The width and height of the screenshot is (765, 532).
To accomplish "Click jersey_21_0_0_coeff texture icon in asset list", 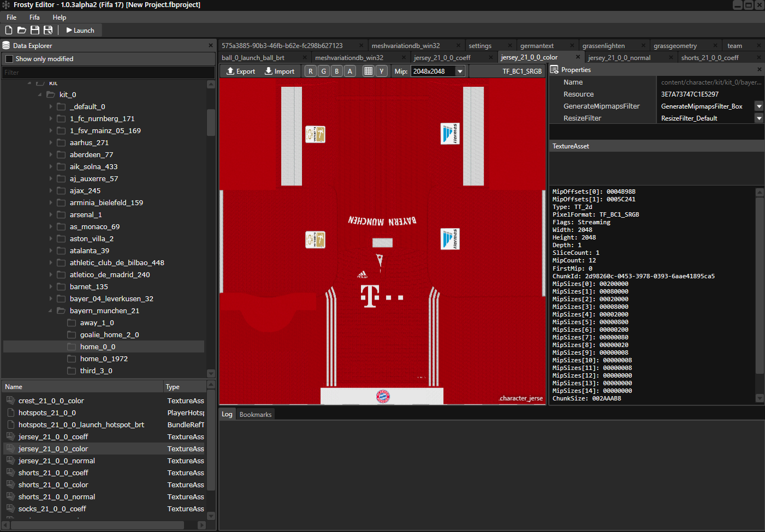I will pos(10,437).
